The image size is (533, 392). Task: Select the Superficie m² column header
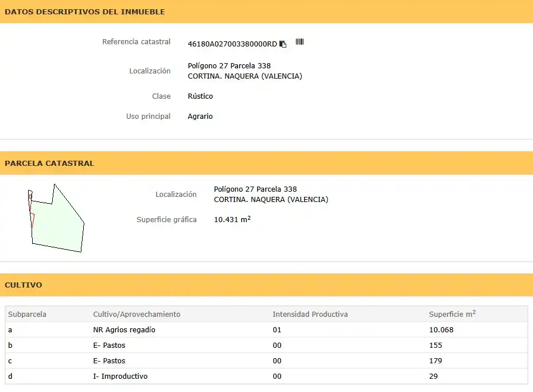[452, 314]
